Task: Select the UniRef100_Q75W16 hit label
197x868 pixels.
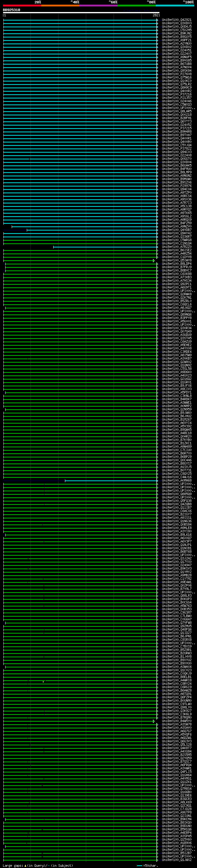Action: pos(177,78)
